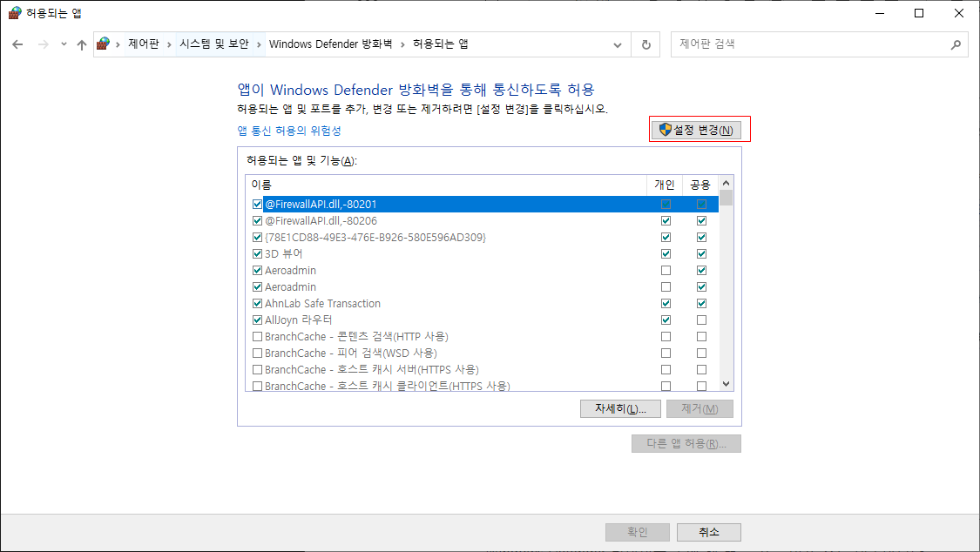Go up one folder level
This screenshot has height=552, width=980.
81,44
